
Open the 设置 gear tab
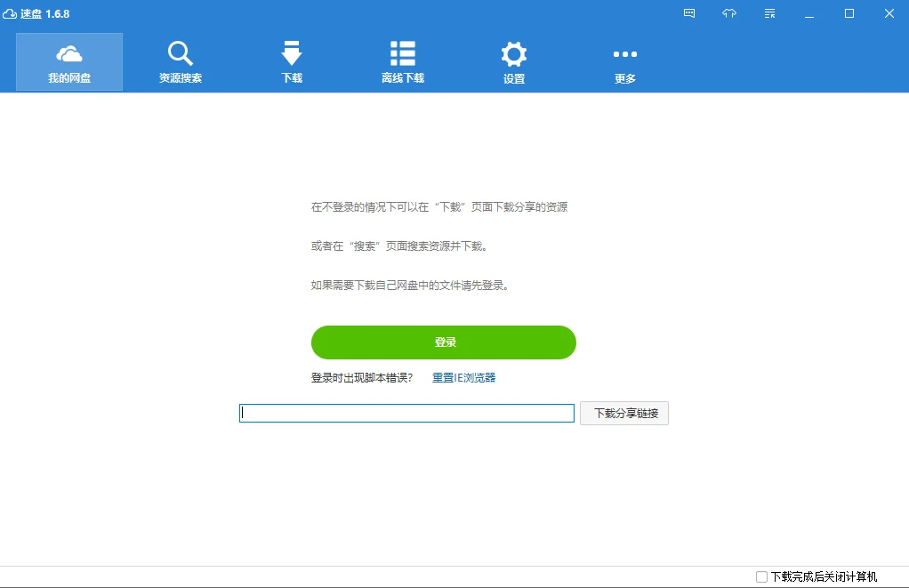(514, 62)
